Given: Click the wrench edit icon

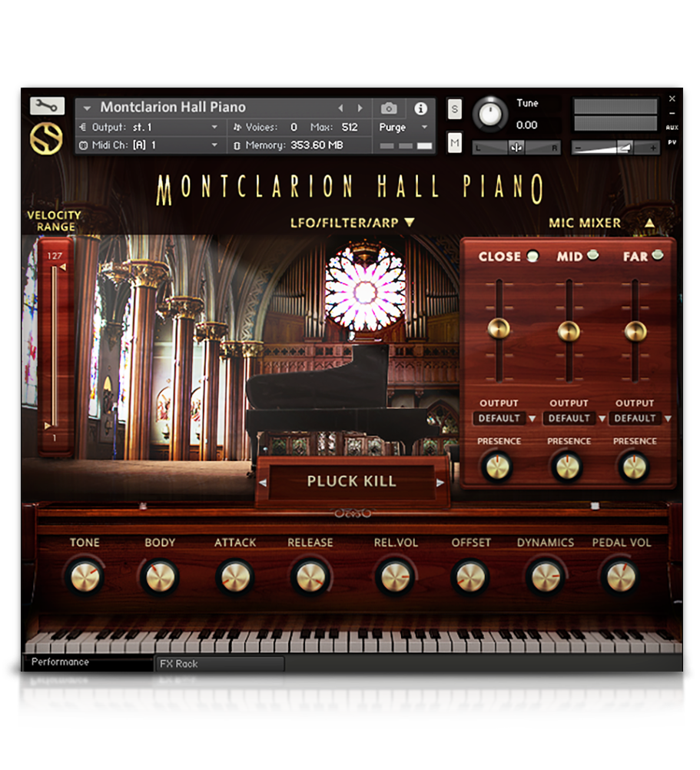Looking at the screenshot, I should (x=47, y=107).
